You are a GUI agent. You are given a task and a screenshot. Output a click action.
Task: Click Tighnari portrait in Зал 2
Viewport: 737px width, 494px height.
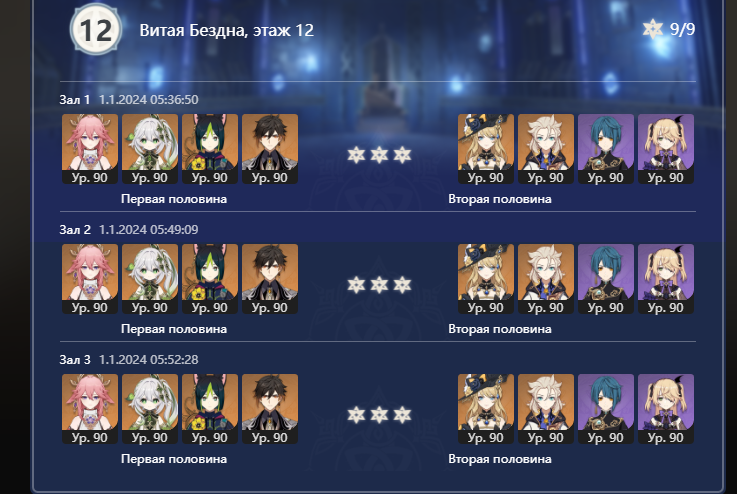pos(210,279)
